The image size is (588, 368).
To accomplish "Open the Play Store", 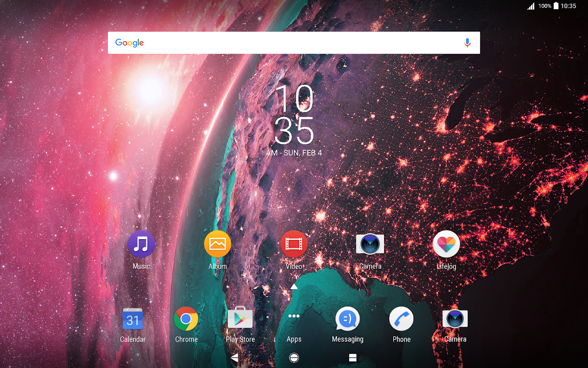I will (240, 318).
